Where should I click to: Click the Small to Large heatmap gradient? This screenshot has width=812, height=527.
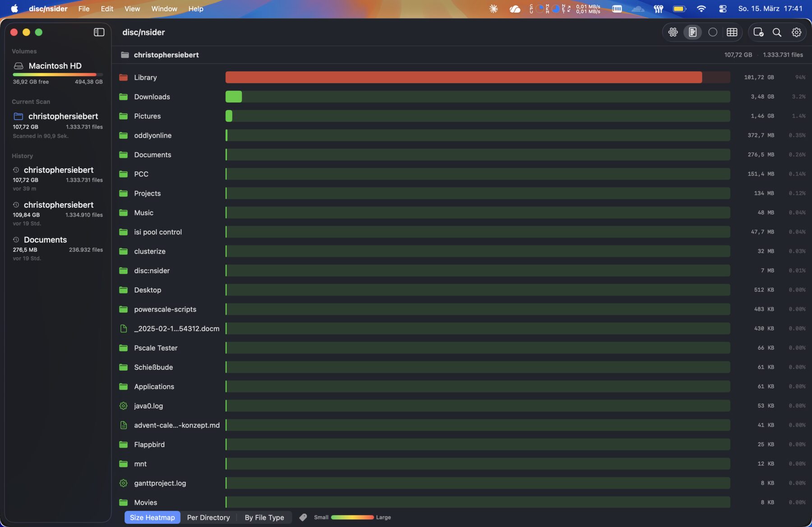[352, 518]
